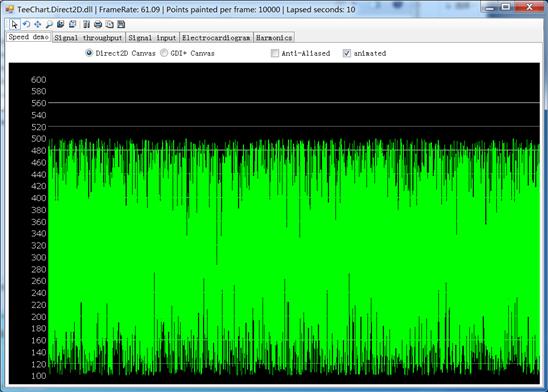Select the magnifier zoom tool
Image resolution: width=548 pixels, height=392 pixels.
point(49,24)
